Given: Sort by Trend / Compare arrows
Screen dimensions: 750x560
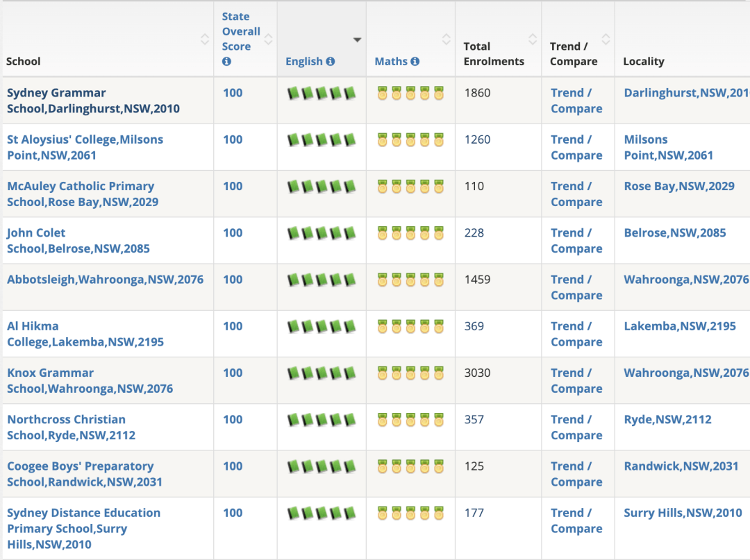Looking at the screenshot, I should pos(606,39).
